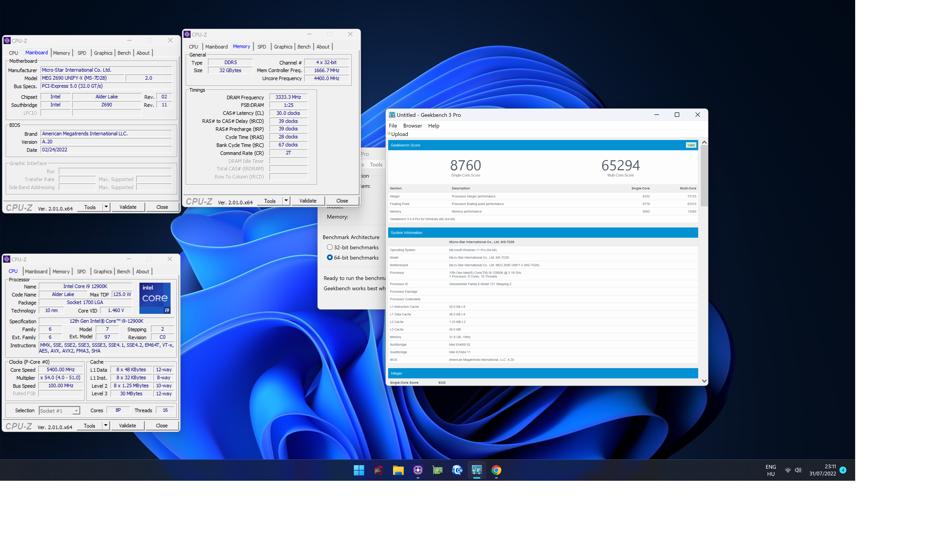Launch MSI CPU-Z dragon icon in taskbar

coord(379,470)
